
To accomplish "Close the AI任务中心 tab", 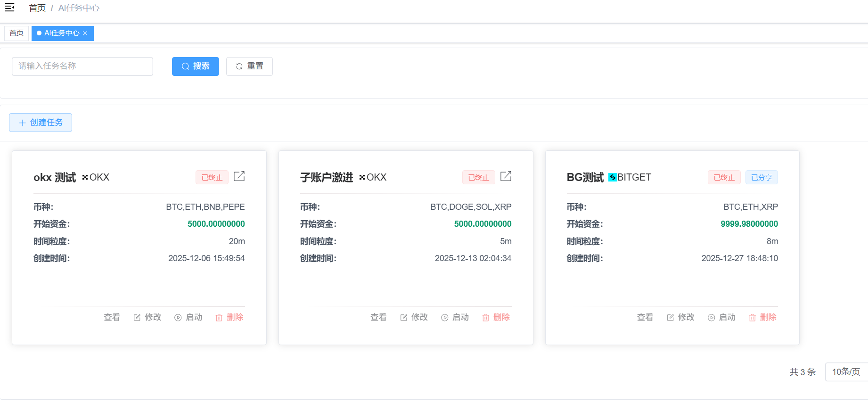I will 85,33.
